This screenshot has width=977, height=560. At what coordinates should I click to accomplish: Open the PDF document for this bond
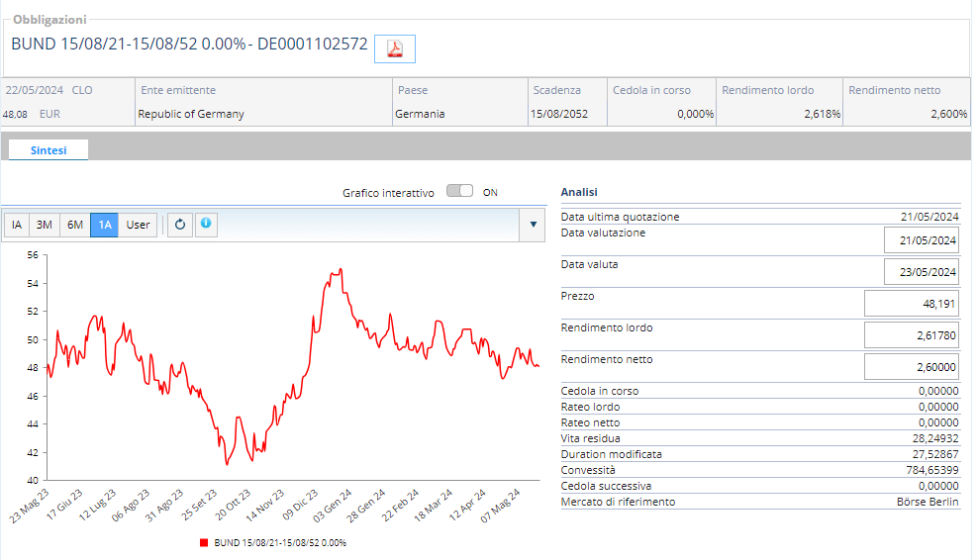pos(394,48)
